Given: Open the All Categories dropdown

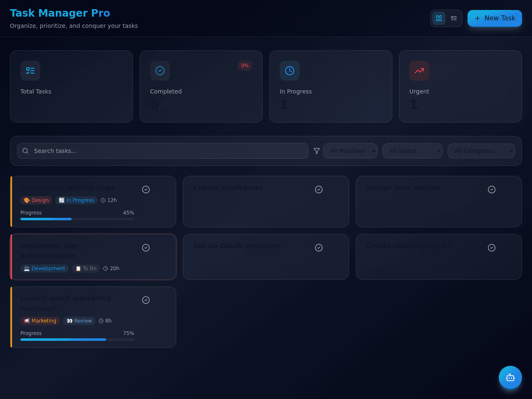Looking at the screenshot, I should 481,151.
